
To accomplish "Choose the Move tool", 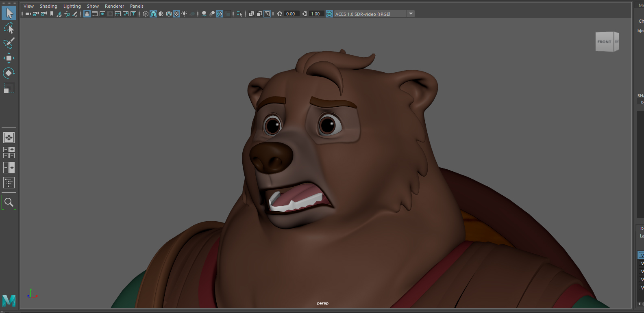I will (9, 58).
